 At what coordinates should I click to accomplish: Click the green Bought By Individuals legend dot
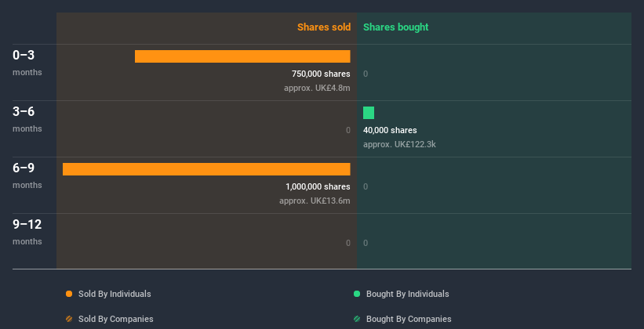357,294
